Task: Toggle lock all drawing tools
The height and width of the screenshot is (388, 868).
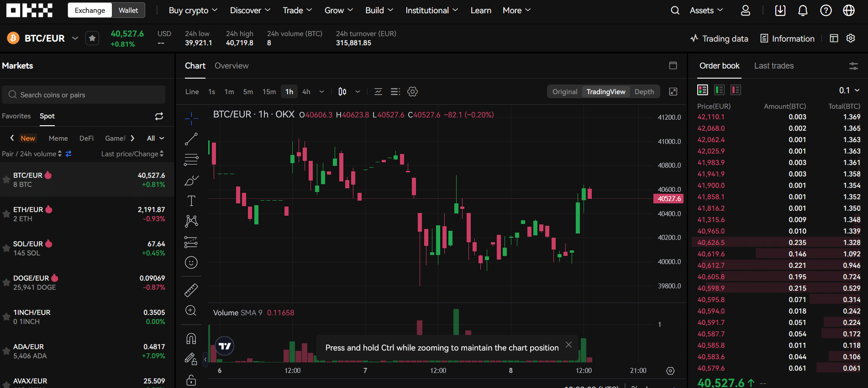Action: pyautogui.click(x=191, y=380)
